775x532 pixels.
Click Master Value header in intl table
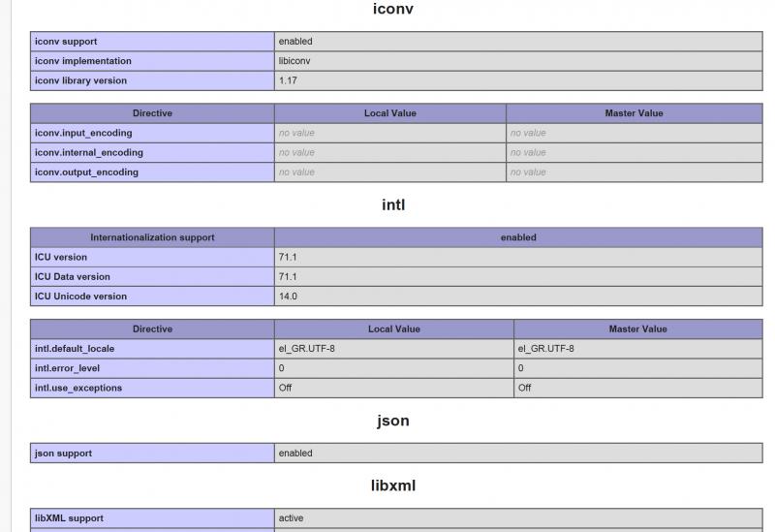click(x=638, y=329)
